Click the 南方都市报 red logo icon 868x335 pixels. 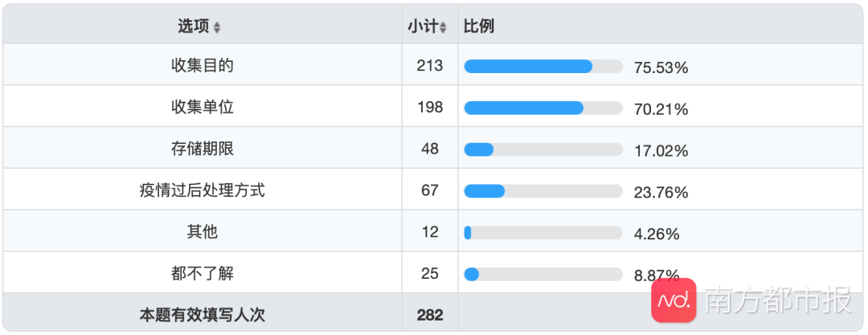pos(674,300)
